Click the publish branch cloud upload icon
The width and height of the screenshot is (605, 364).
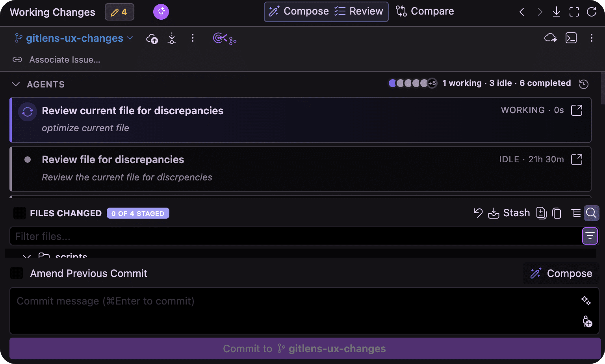click(152, 38)
